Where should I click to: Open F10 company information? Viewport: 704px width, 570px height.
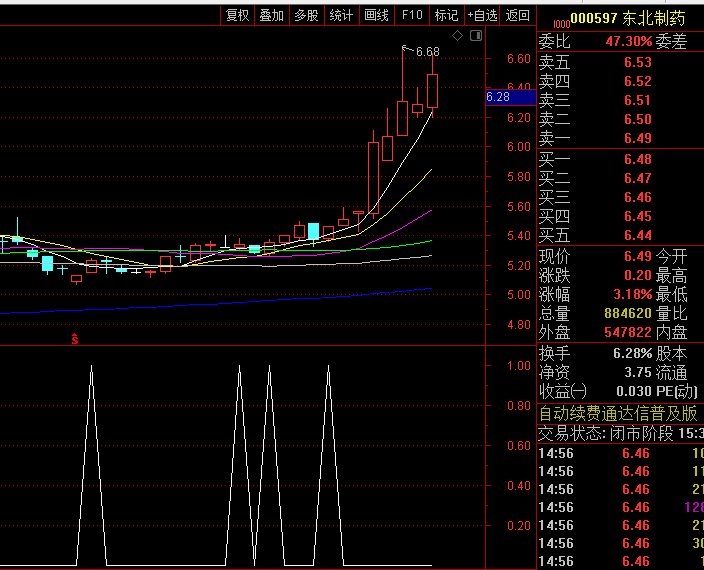(411, 15)
